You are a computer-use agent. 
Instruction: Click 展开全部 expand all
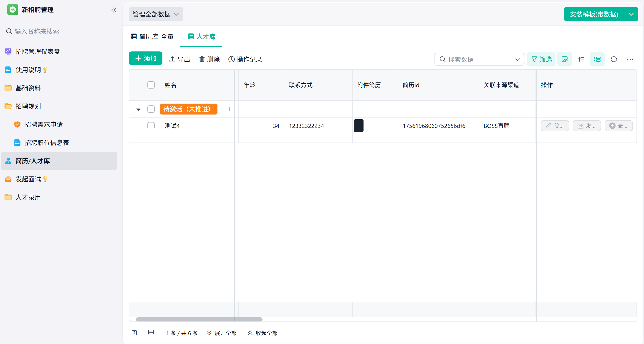(222, 333)
